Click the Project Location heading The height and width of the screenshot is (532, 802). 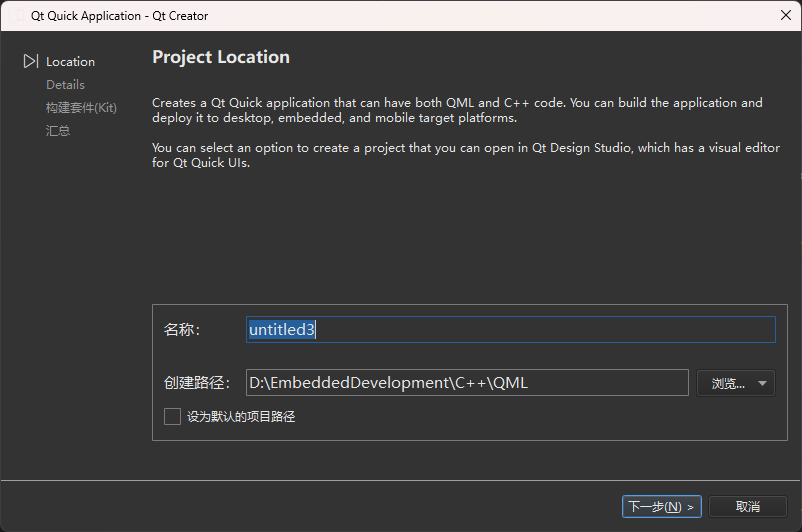[x=221, y=57]
